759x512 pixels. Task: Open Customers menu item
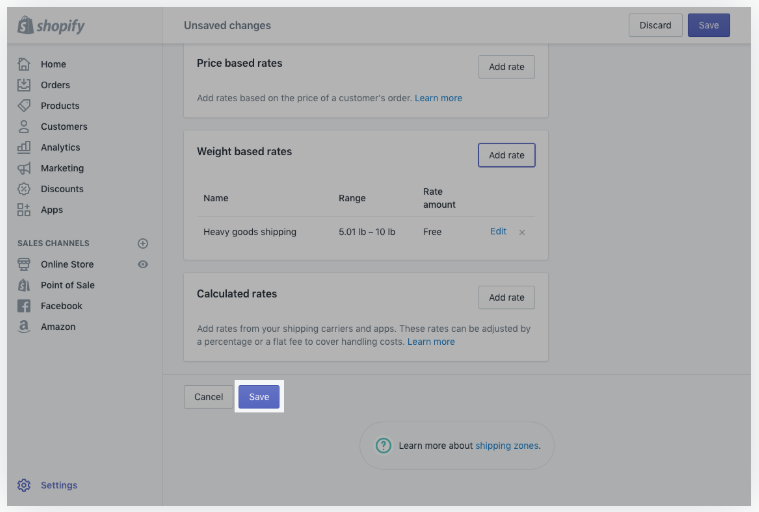coord(64,126)
